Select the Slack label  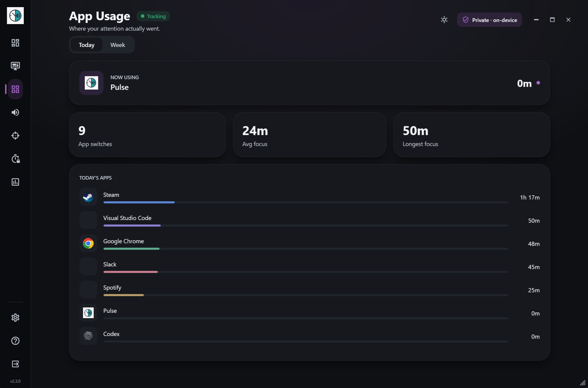[x=110, y=264]
